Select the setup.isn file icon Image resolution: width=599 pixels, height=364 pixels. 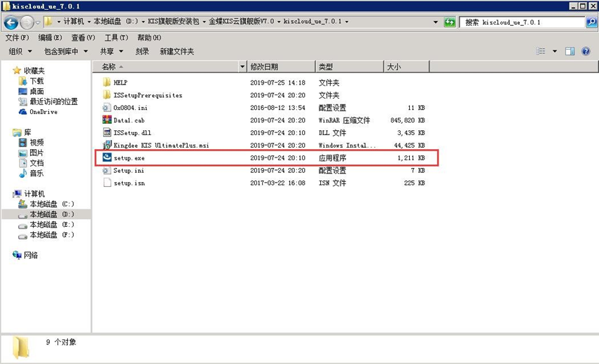[x=106, y=183]
